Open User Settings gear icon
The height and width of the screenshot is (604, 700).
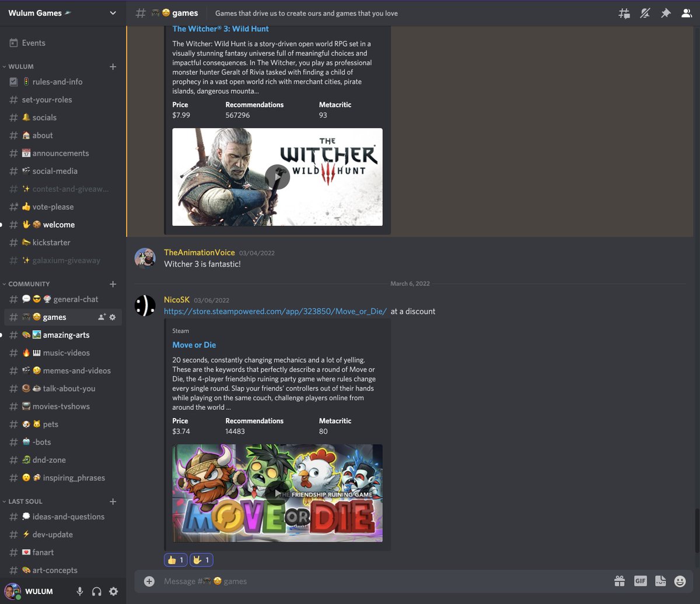114,591
